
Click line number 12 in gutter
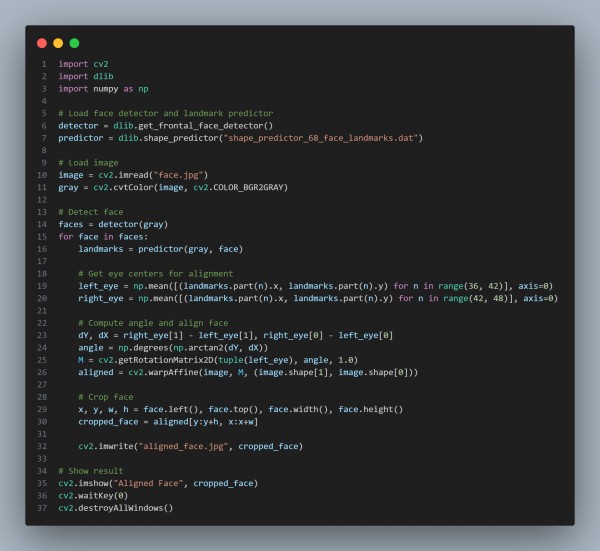tap(42, 200)
